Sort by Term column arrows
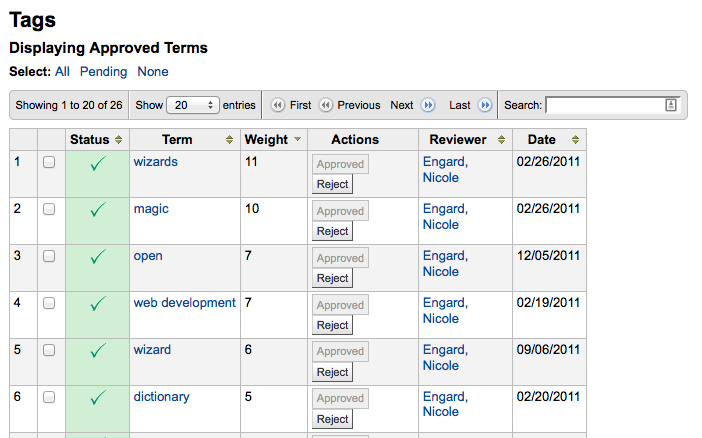The height and width of the screenshot is (438, 702). (229, 140)
